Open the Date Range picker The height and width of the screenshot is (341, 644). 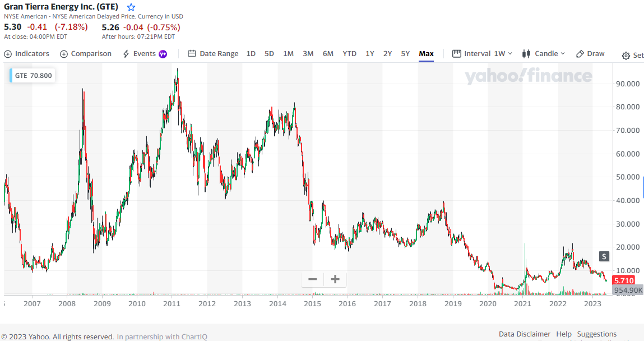point(213,54)
